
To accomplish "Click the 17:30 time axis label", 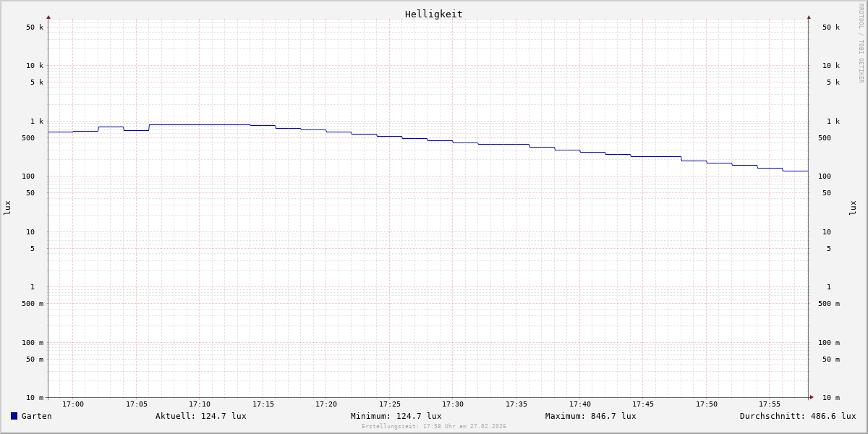I will [x=453, y=404].
